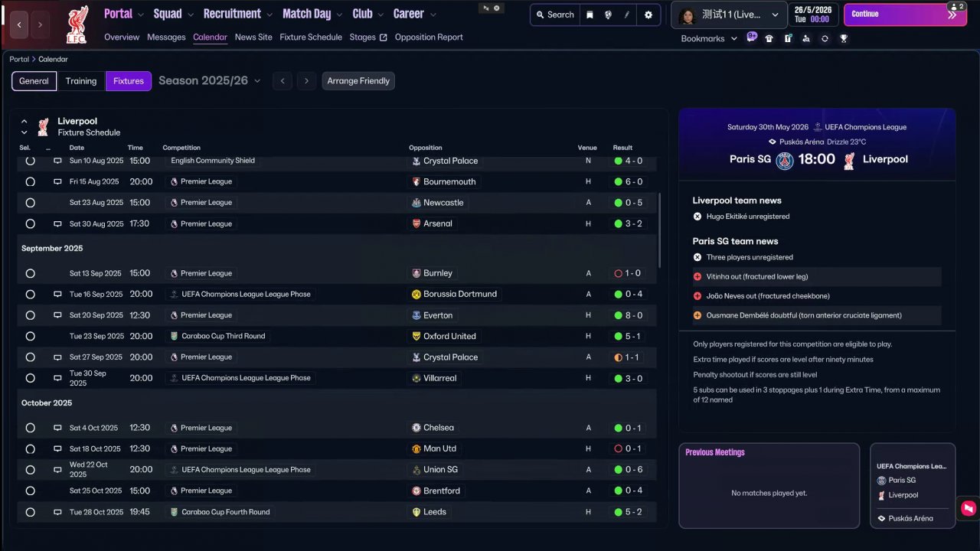The width and height of the screenshot is (980, 551).
Task: Click the circular refresh icon in bookmarks bar
Action: click(825, 38)
